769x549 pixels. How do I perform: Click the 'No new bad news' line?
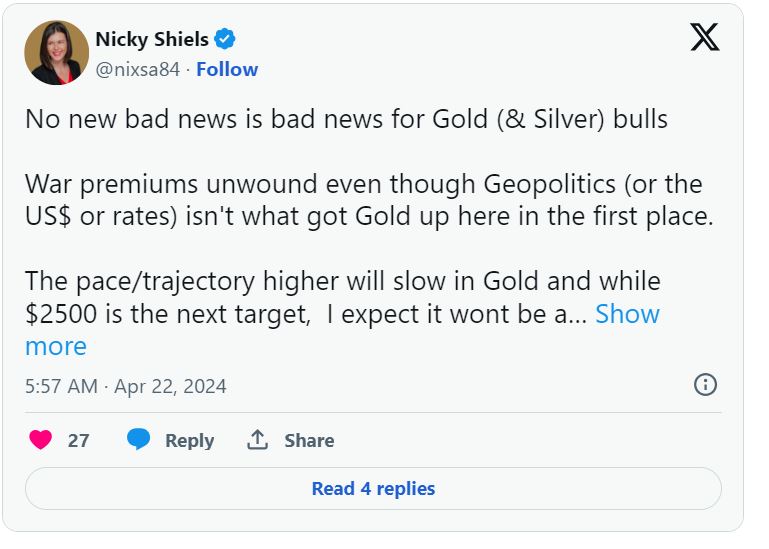coord(346,119)
